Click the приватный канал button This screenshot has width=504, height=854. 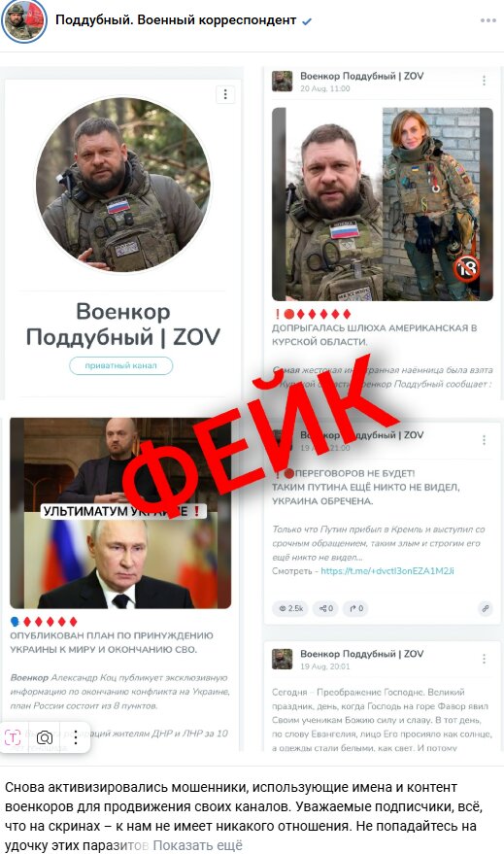(x=120, y=365)
